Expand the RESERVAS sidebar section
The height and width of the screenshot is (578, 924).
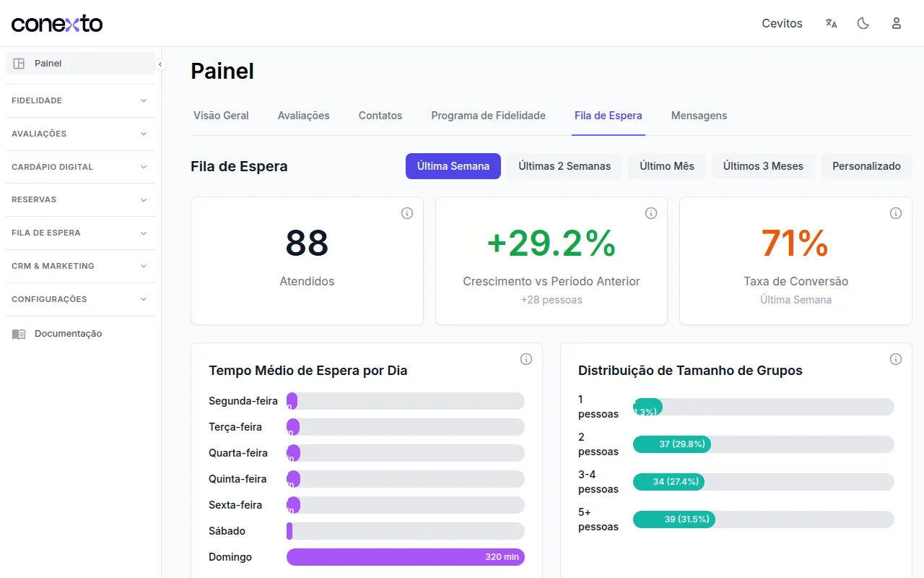point(80,199)
